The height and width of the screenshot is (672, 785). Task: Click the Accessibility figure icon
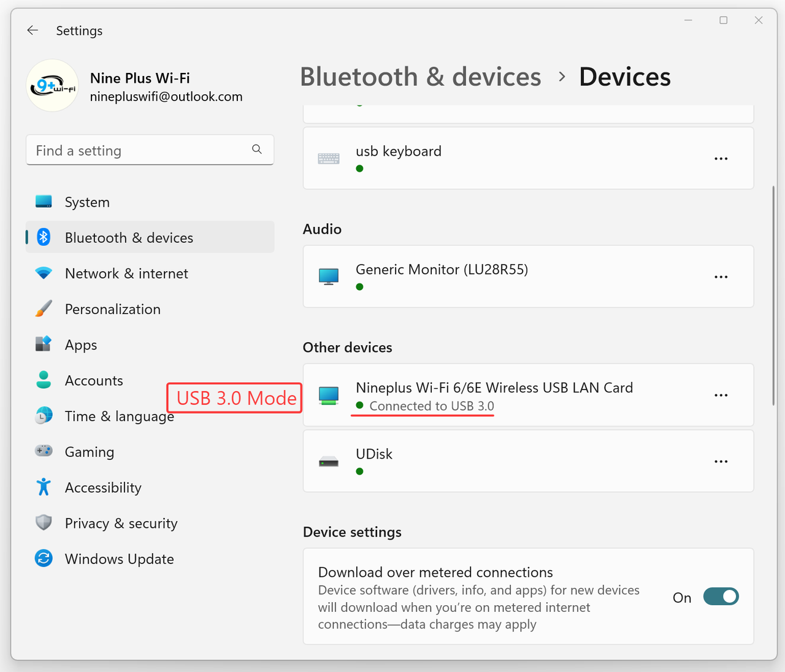pos(44,487)
